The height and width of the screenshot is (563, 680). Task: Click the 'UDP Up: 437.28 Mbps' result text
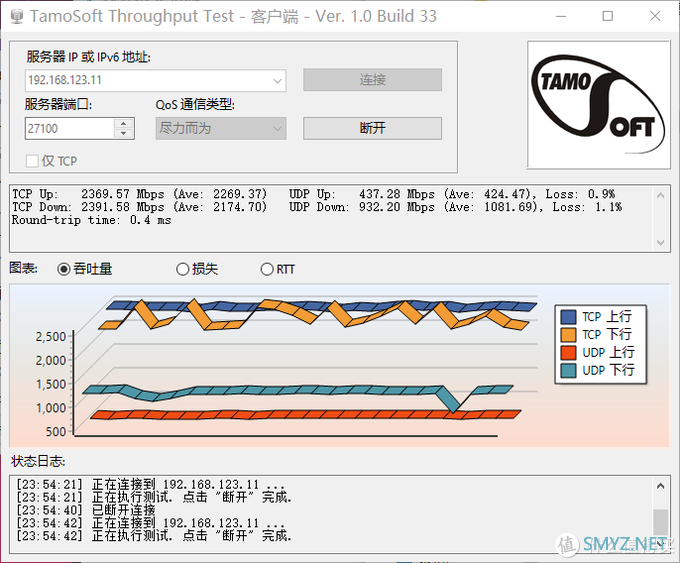[x=362, y=194]
